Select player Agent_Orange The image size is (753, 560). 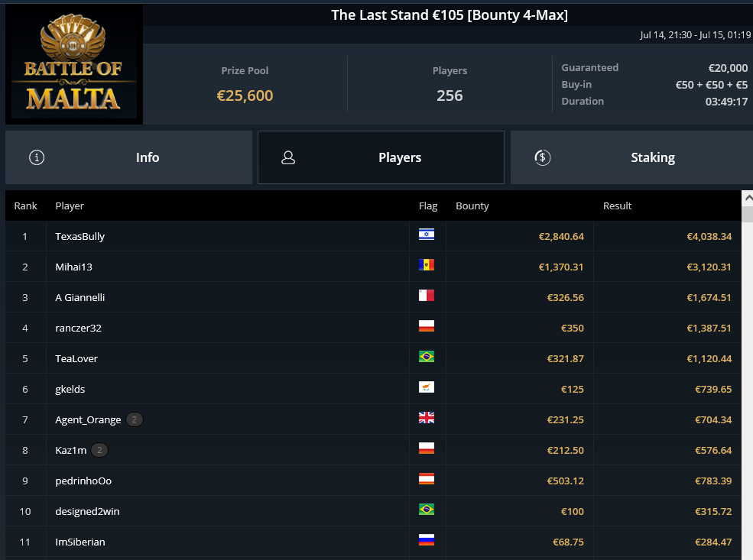(x=88, y=420)
